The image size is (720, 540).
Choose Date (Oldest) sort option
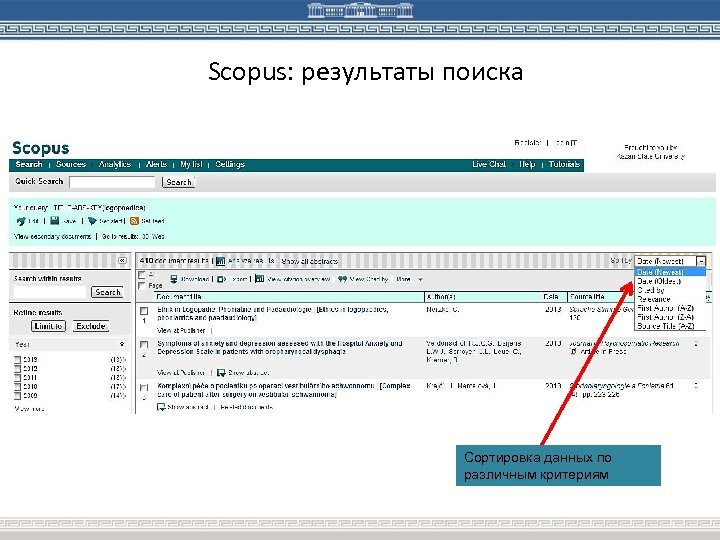click(x=670, y=281)
